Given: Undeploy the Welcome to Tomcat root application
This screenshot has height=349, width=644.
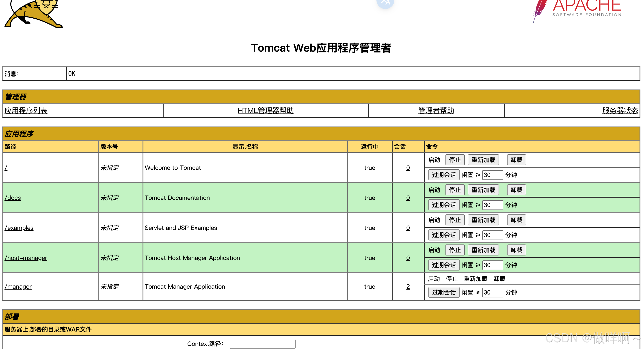Looking at the screenshot, I should 516,160.
